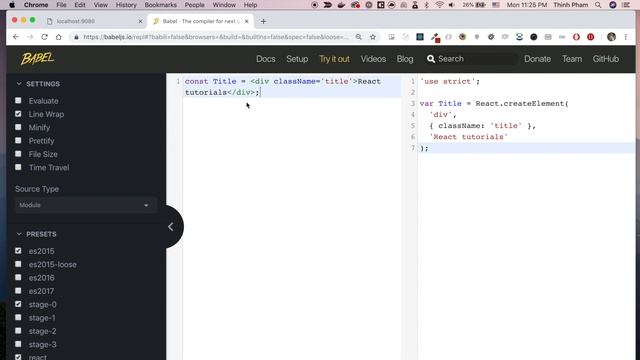Click into the JSX source code editor
The image size is (640, 360).
pyautogui.click(x=292, y=216)
